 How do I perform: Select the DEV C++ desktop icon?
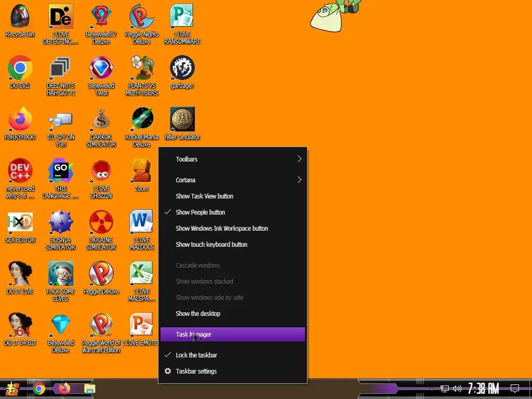pos(20,170)
